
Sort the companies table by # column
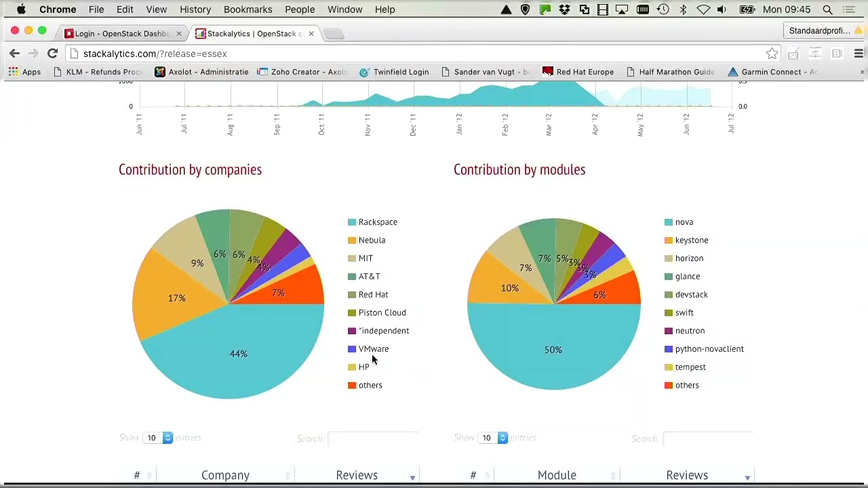137,475
